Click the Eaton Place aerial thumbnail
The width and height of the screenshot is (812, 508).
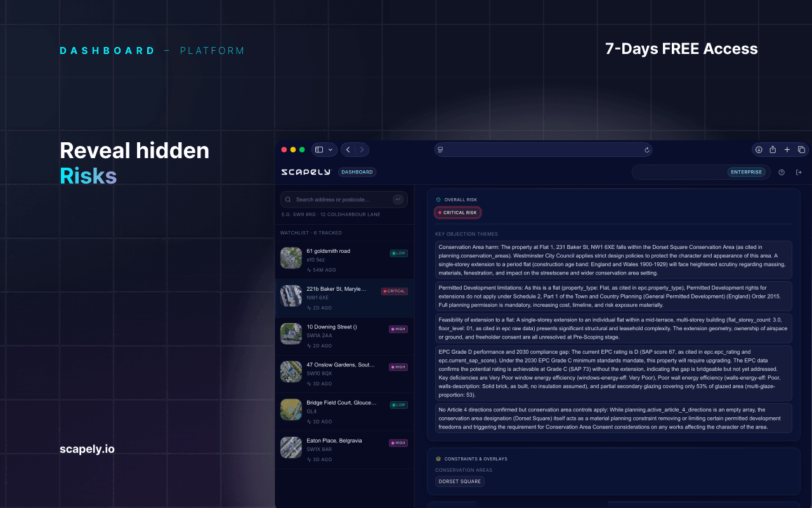(291, 448)
